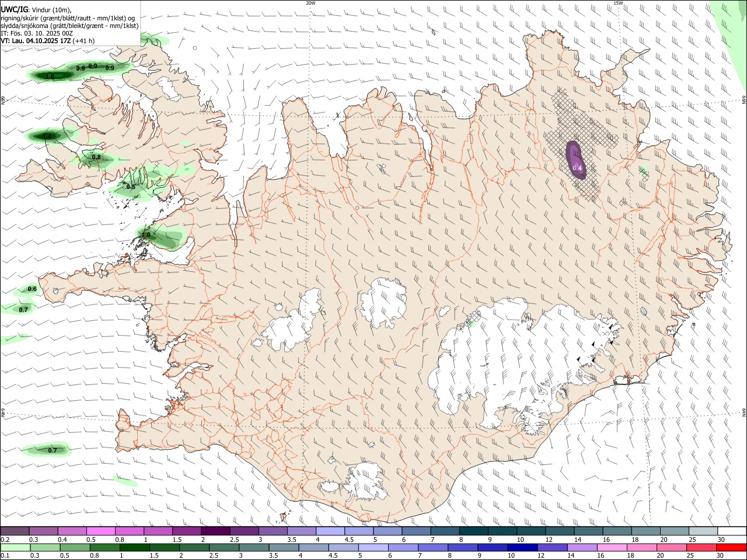Click the white Mýrdalsjökull glacier near the south coast
This screenshot has height=560, width=747.
pyautogui.click(x=365, y=481)
